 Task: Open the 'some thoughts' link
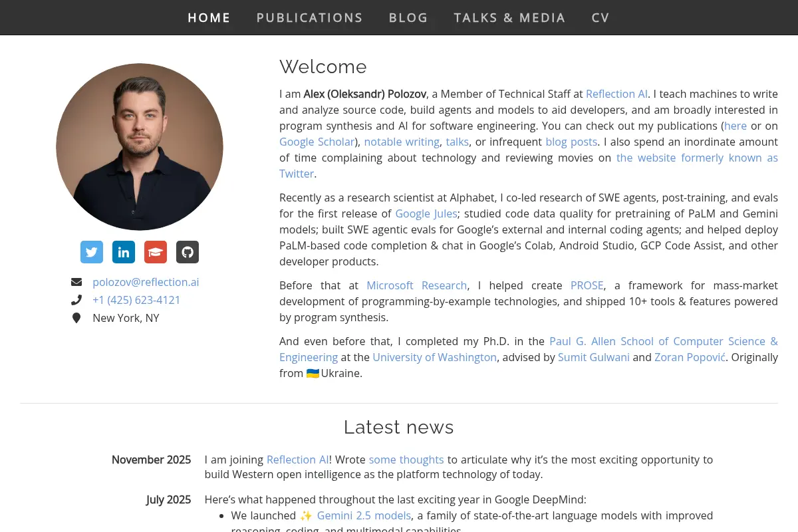[x=406, y=460]
